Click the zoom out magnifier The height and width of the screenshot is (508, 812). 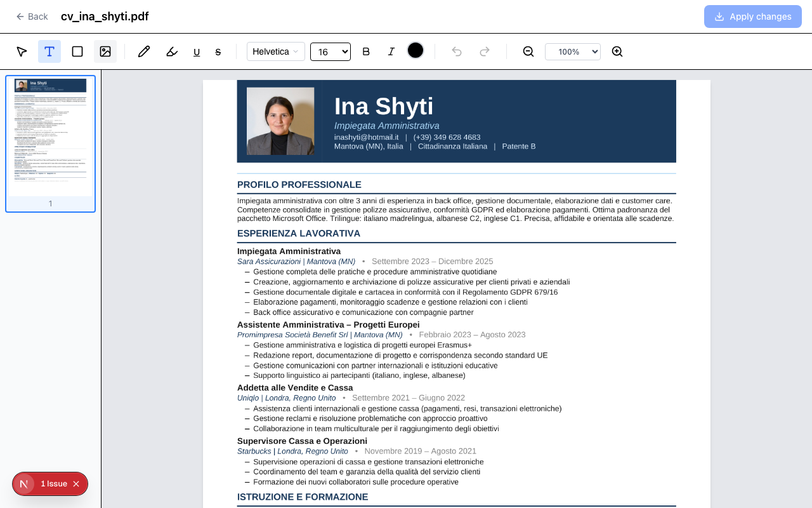coord(528,51)
